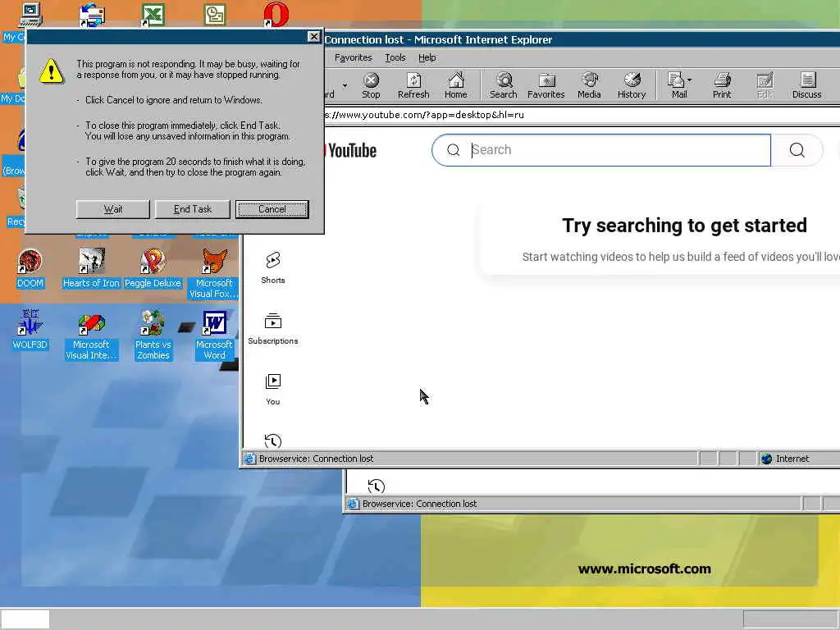This screenshot has height=630, width=840.
Task: Select the Excel desktop shortcut
Action: pos(153,15)
